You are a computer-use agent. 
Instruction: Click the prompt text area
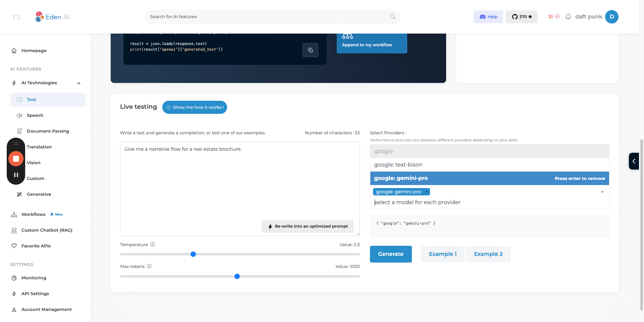[240, 189]
